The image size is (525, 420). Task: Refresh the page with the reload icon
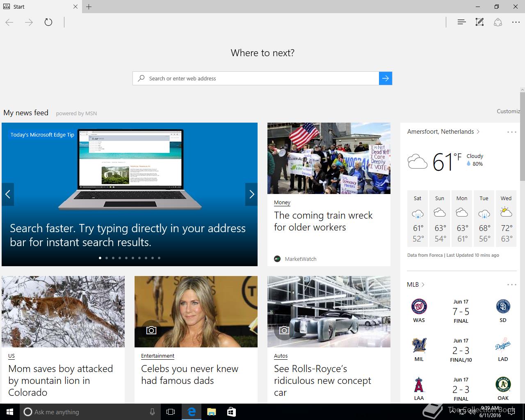click(48, 22)
